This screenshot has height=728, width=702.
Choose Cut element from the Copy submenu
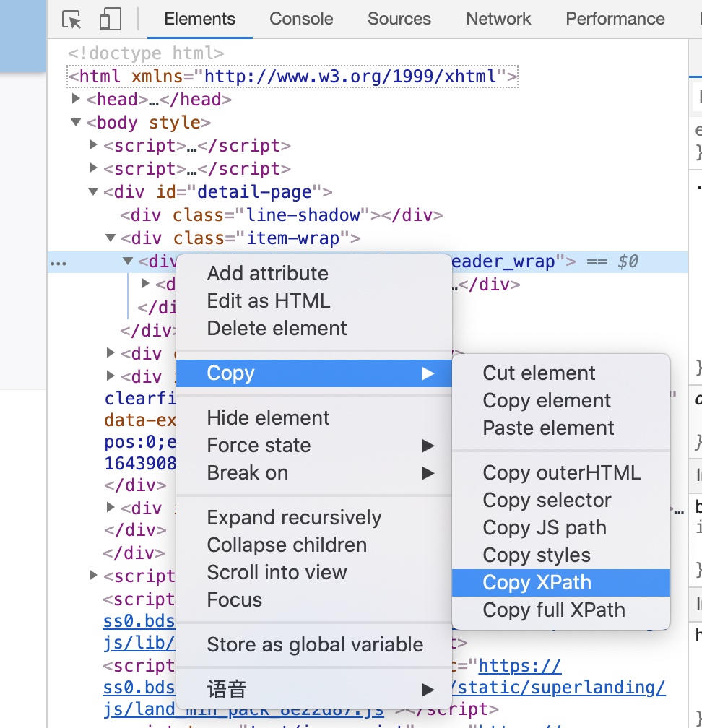pos(538,373)
